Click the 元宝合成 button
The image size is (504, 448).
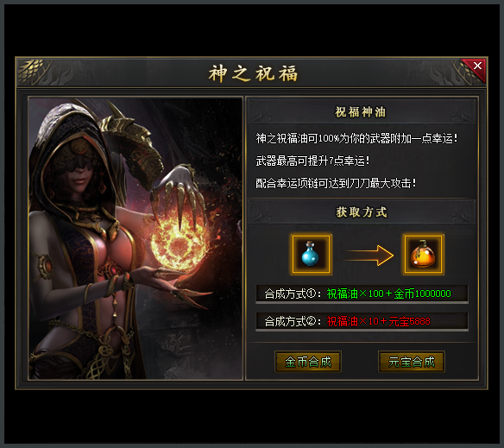412,362
